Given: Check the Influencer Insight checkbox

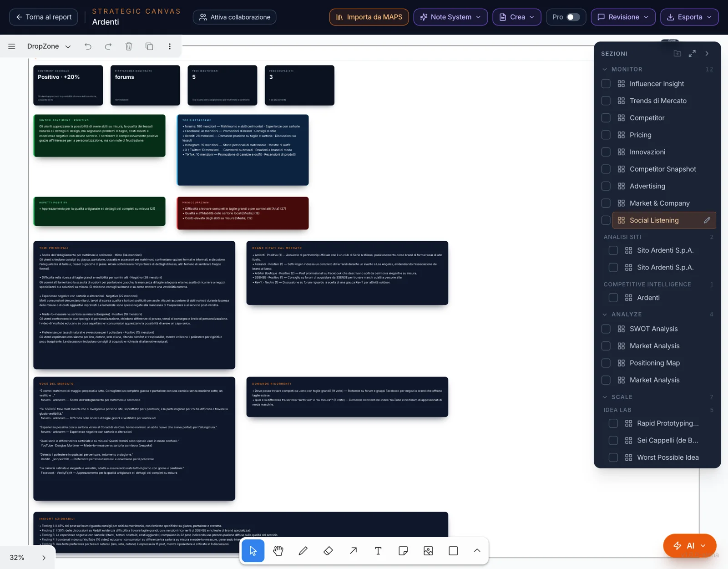Looking at the screenshot, I should [606, 84].
